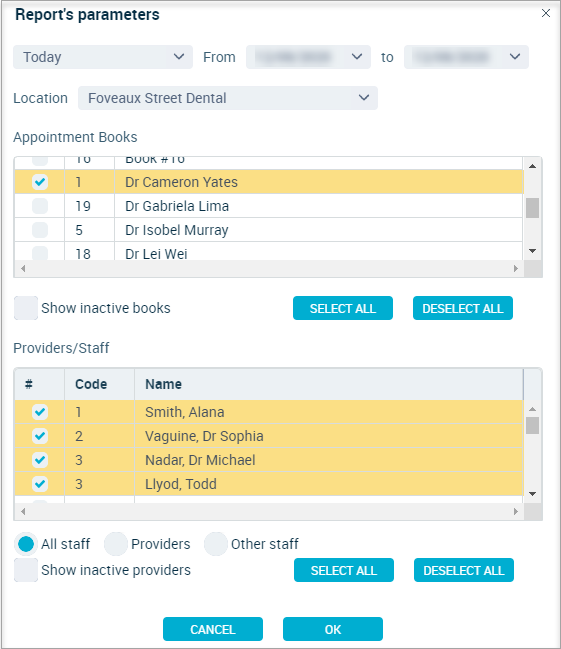Expand the From date picker

click(x=308, y=57)
